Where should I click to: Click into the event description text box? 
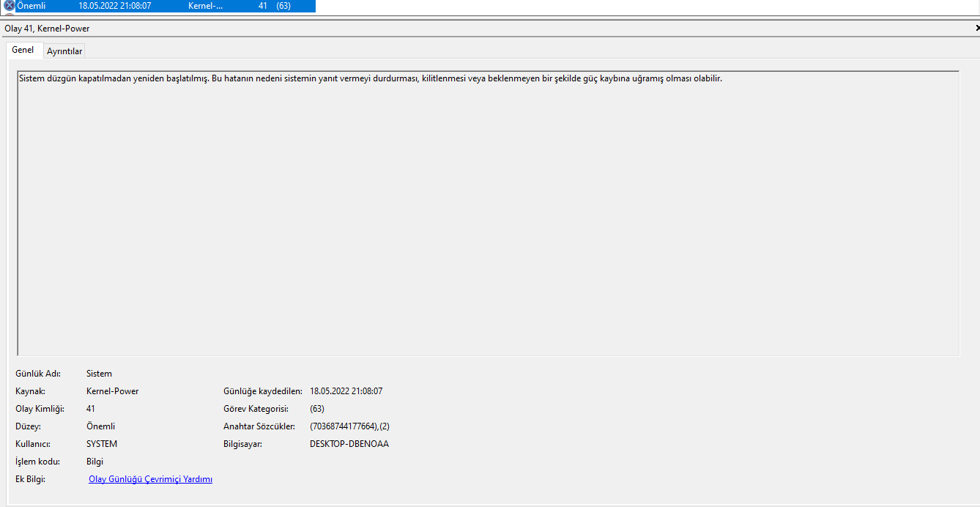click(x=488, y=213)
